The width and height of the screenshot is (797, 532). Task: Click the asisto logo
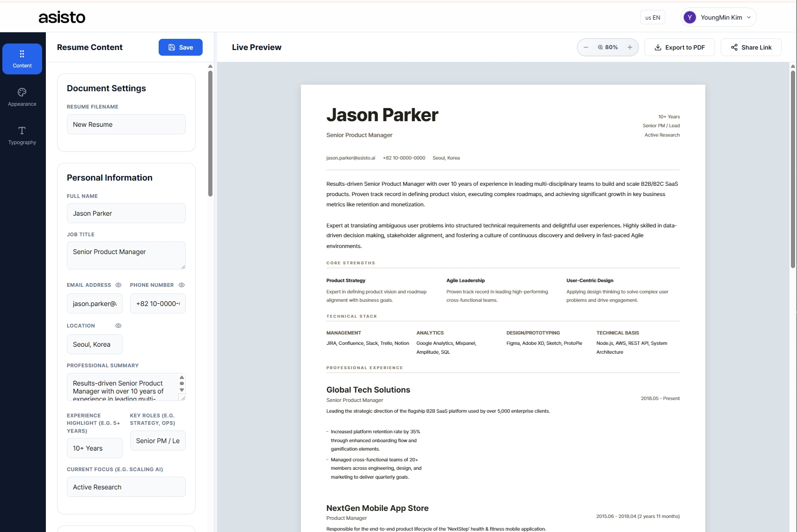point(62,17)
